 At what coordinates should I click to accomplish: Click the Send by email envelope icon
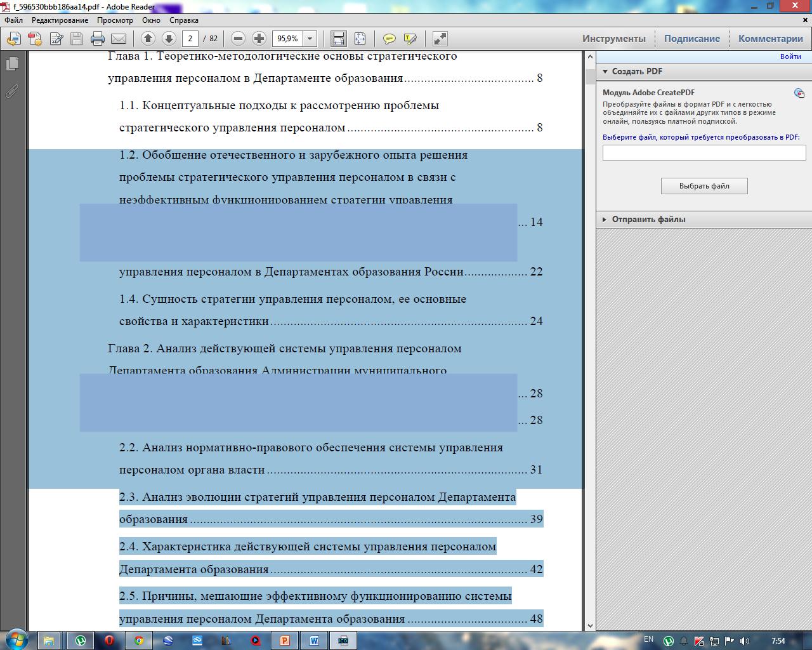tap(118, 39)
